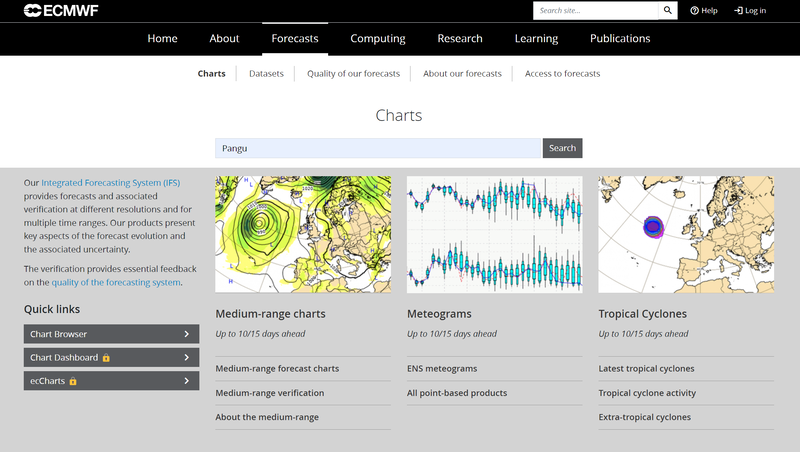Expand the Chart Browser chevron
800x452 pixels.
pyautogui.click(x=187, y=334)
